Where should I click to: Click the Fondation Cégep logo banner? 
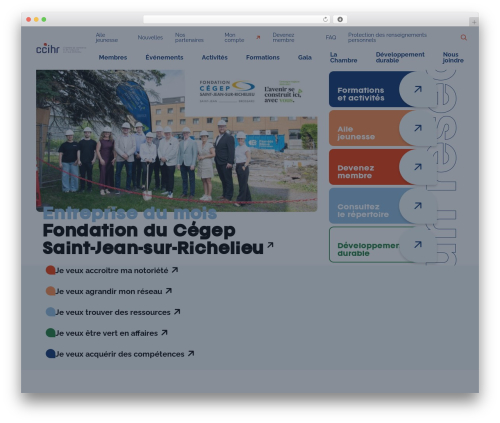click(x=251, y=92)
